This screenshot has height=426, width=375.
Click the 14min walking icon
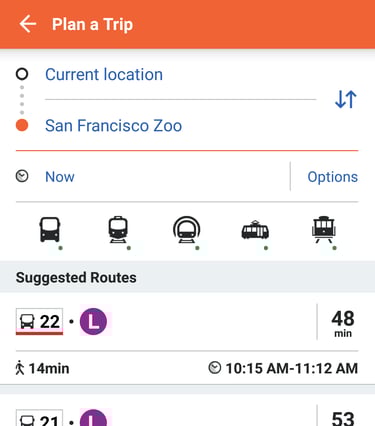coord(20,368)
